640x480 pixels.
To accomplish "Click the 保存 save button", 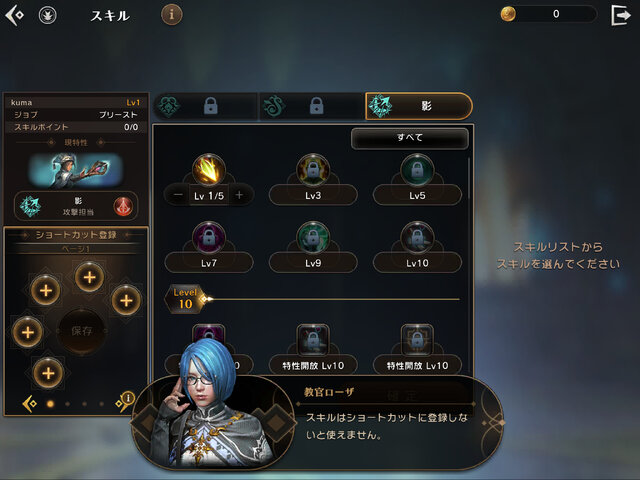I will point(82,331).
